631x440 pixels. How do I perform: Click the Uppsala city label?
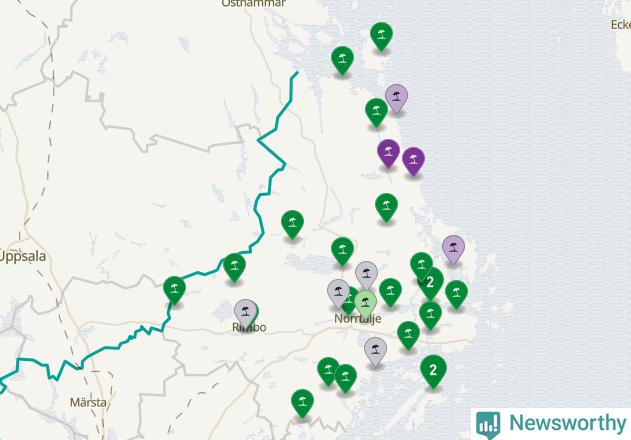coord(23,256)
